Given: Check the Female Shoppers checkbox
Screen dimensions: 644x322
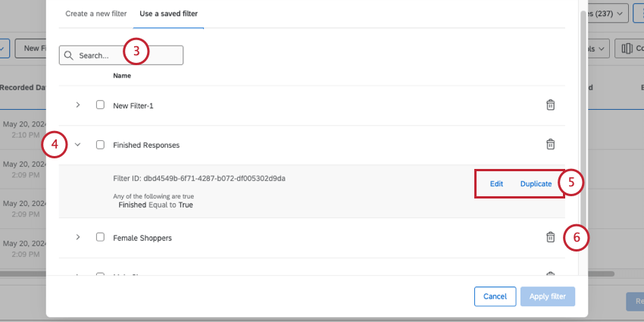Looking at the screenshot, I should [x=100, y=237].
